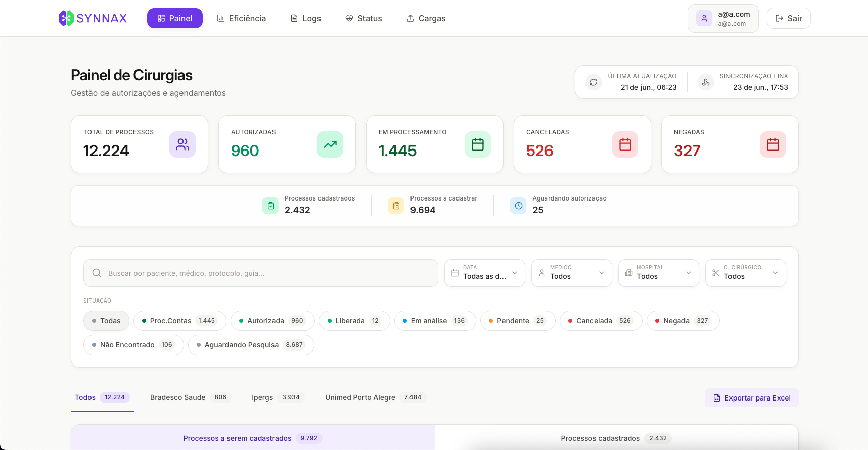Switch to Unimed Porto Alegre tab
The width and height of the screenshot is (868, 450).
click(x=376, y=397)
